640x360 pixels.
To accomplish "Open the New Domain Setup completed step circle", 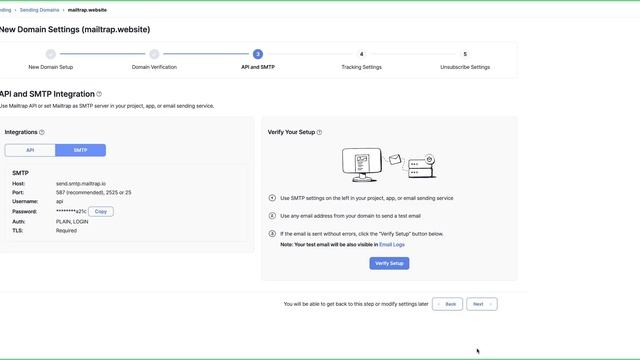I will click(x=51, y=54).
